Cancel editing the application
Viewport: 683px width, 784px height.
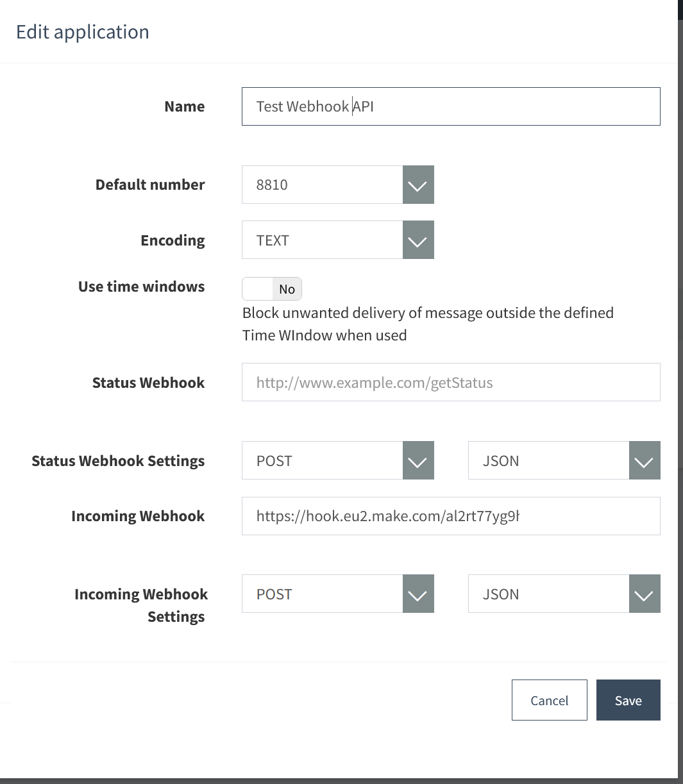(550, 700)
